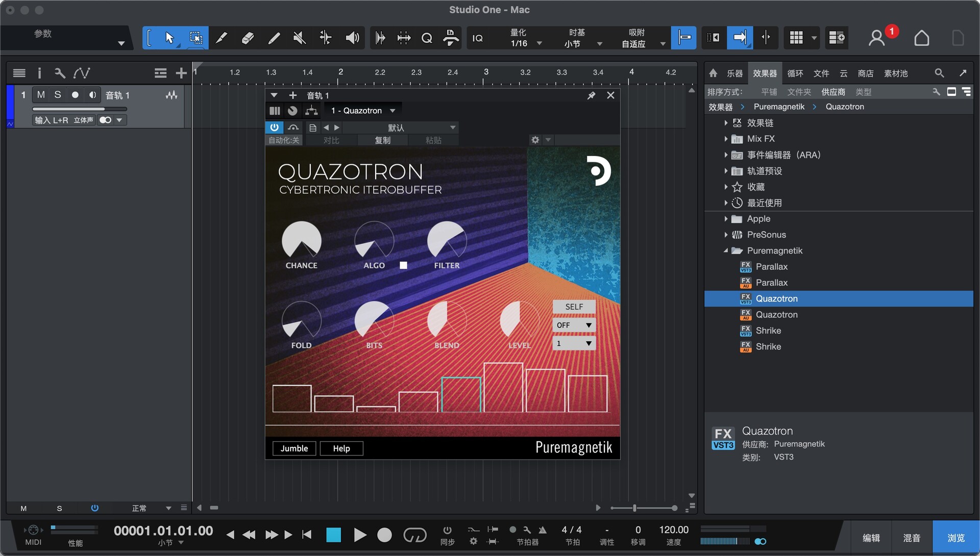Screen dimensions: 980x556
Task: Collapse the Puremagnetik folder
Action: point(726,250)
